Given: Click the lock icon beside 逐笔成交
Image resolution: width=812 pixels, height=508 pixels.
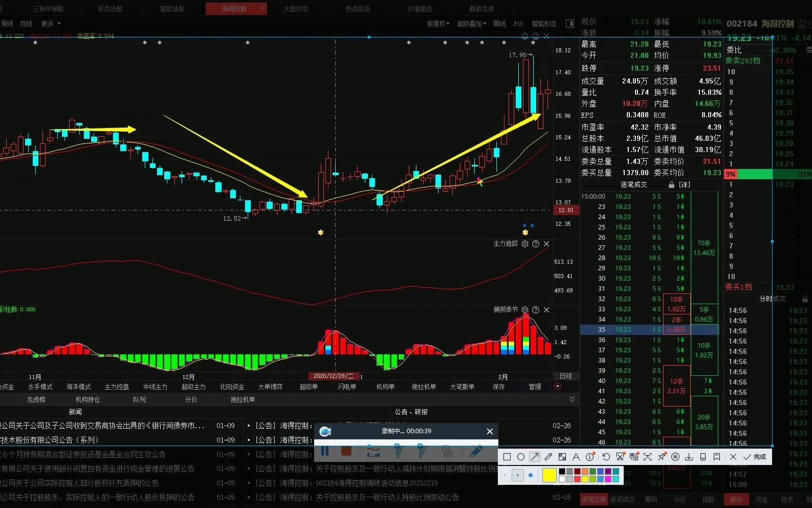Looking at the screenshot, I should pos(671,184).
